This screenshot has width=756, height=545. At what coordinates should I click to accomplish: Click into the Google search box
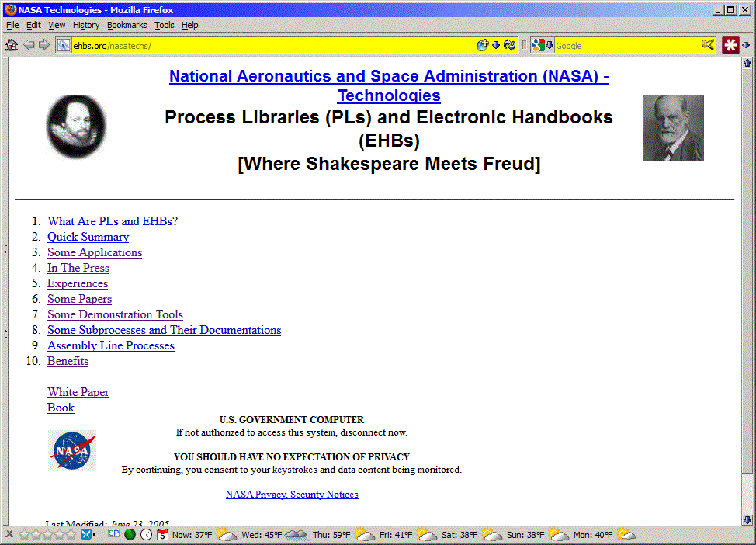click(627, 46)
